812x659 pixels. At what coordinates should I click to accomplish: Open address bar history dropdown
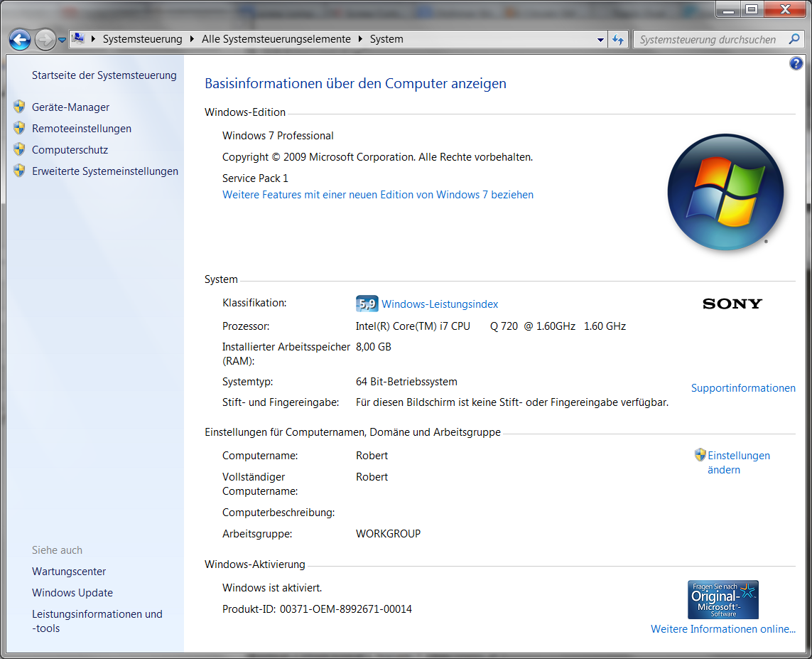pyautogui.click(x=600, y=39)
